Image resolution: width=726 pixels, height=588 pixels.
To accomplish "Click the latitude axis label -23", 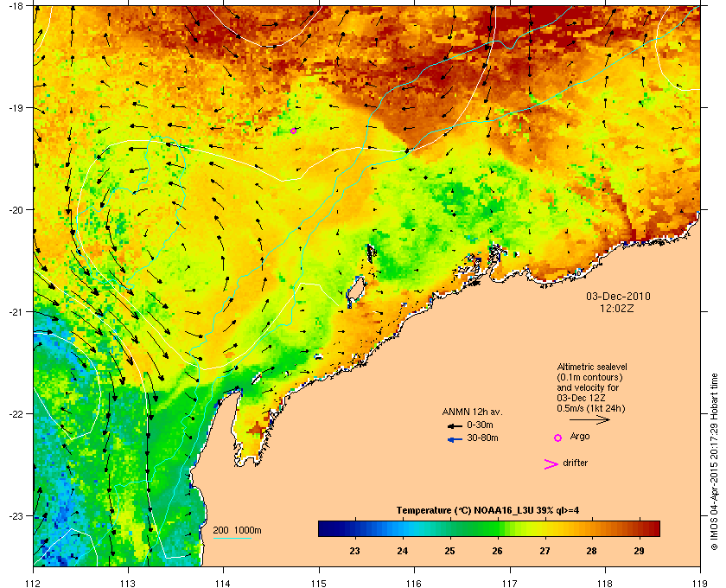I will click(16, 515).
